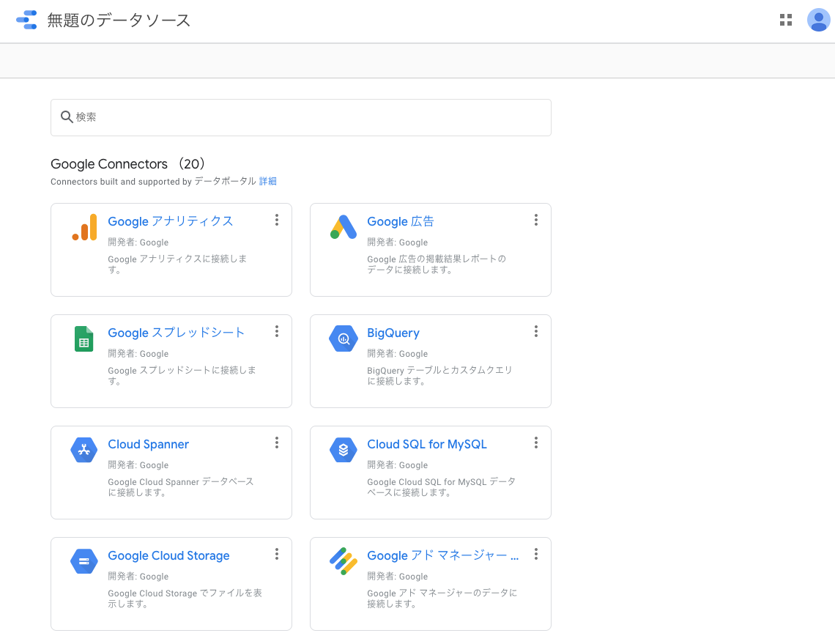Click the Cloud SQL for MySQL icon

344,450
